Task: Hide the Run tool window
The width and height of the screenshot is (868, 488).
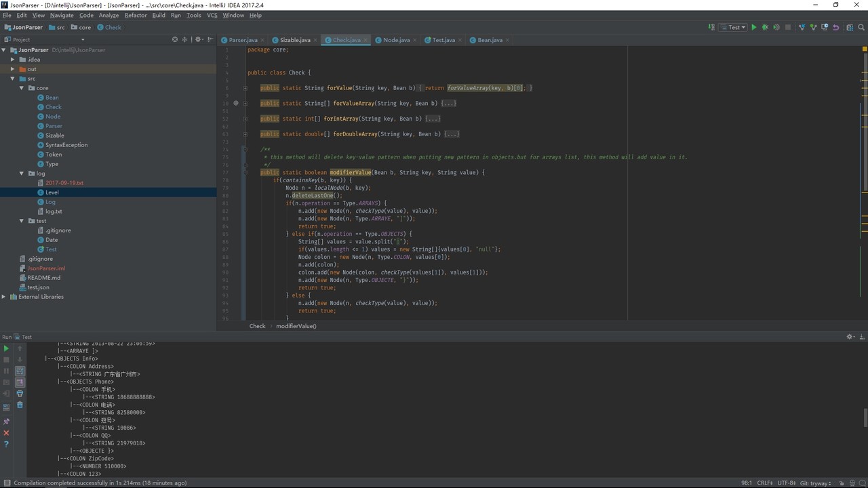Action: (x=861, y=337)
